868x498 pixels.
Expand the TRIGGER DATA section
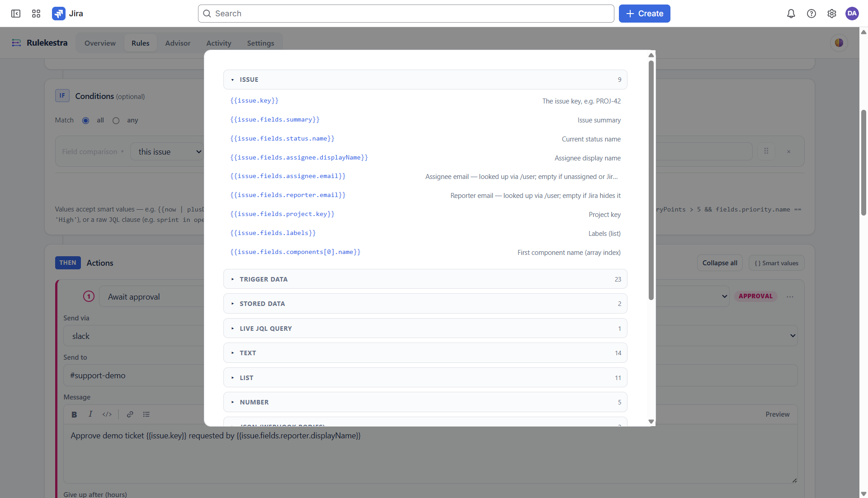(x=425, y=279)
